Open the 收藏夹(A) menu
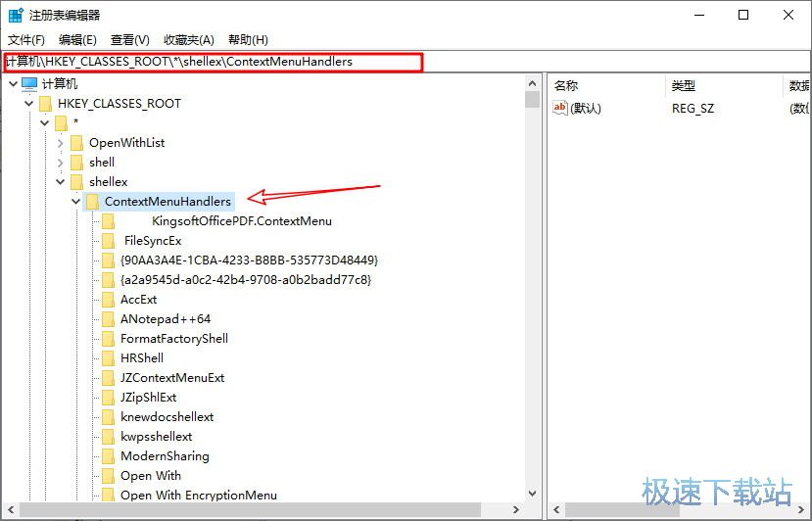The height and width of the screenshot is (521, 812). pyautogui.click(x=189, y=40)
